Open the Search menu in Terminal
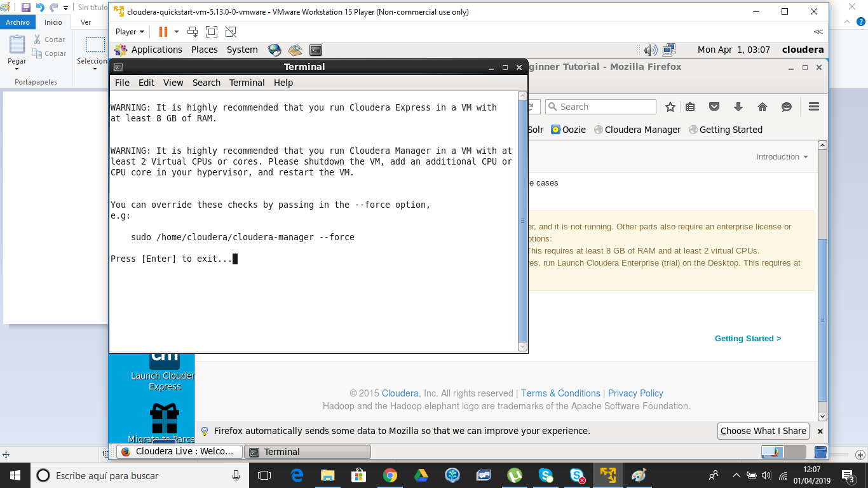The image size is (868, 488). 206,83
